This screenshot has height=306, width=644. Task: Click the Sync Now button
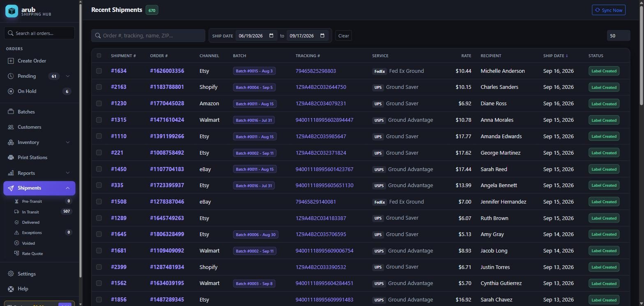coord(609,10)
